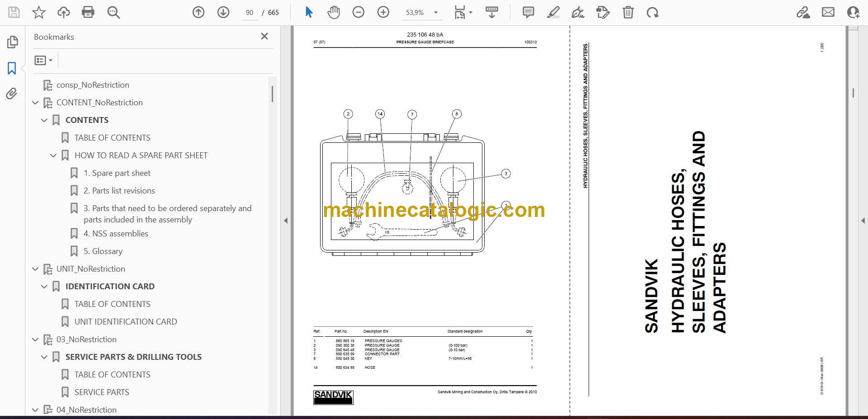Close the Bookmarks panel

click(x=264, y=36)
